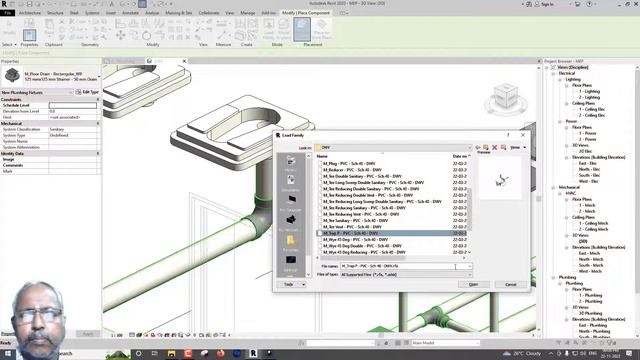Screen dimensions: 640x360
Task: Click the Edit Type button in Properties
Action: [x=87, y=92]
